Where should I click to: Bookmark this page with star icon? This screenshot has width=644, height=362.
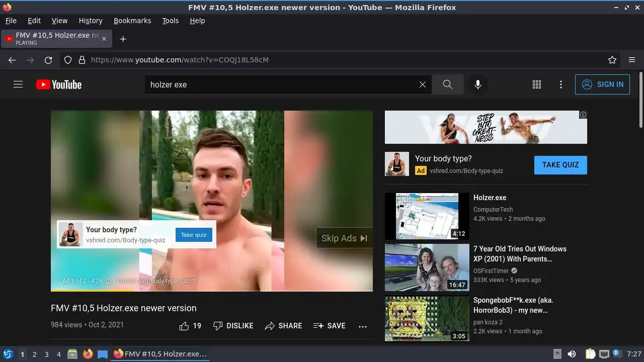point(612,60)
